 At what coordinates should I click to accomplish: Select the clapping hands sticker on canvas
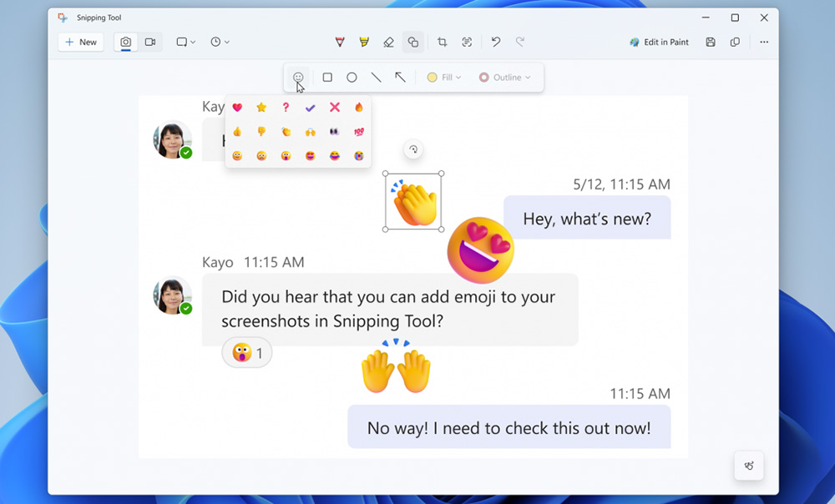point(414,202)
